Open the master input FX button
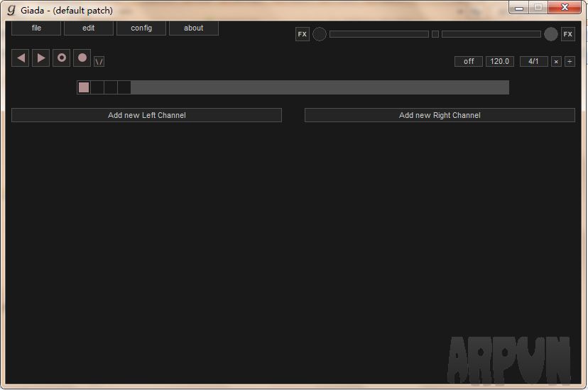Image resolution: width=588 pixels, height=390 pixels. [x=303, y=34]
